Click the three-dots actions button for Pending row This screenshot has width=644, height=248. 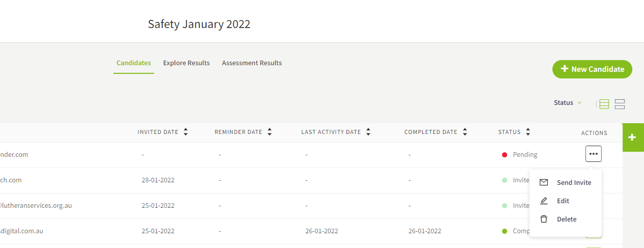coord(593,154)
